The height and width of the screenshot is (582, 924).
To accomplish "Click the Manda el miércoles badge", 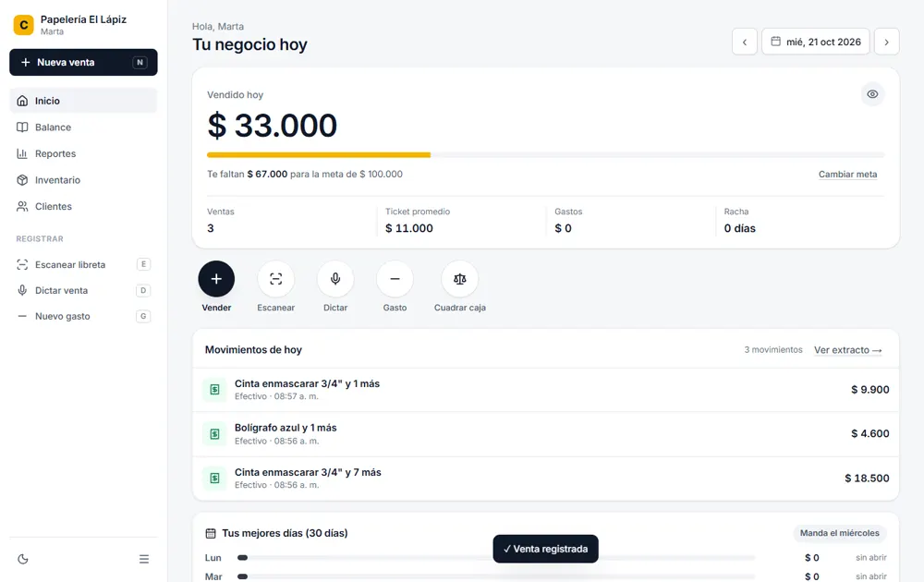I will coord(839,533).
